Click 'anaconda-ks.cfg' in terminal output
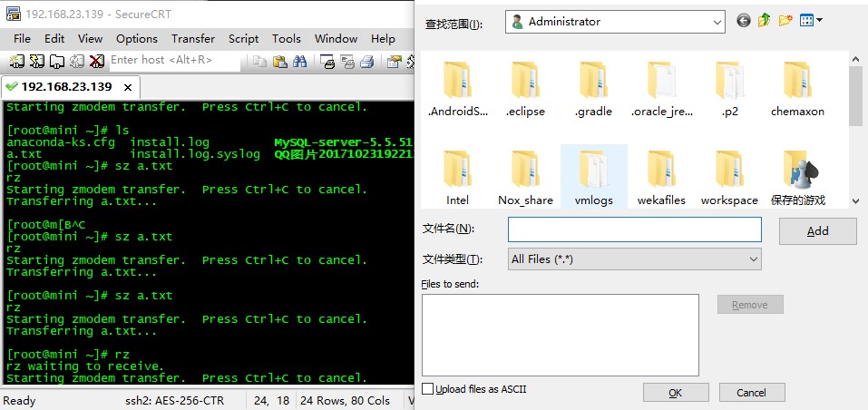 tap(61, 142)
